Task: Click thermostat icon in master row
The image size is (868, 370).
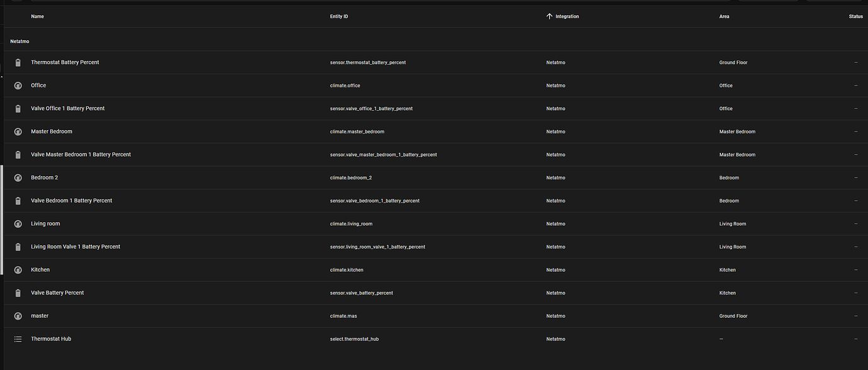Action: click(x=18, y=316)
